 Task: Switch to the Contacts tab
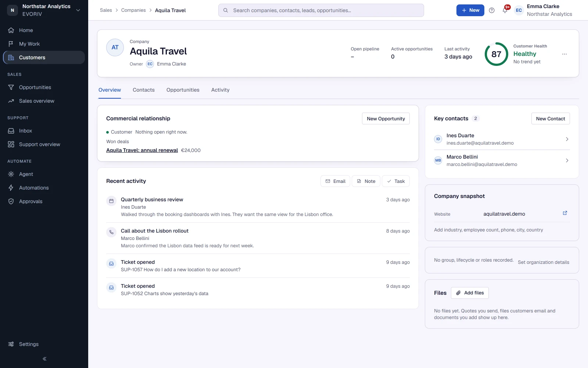click(144, 90)
